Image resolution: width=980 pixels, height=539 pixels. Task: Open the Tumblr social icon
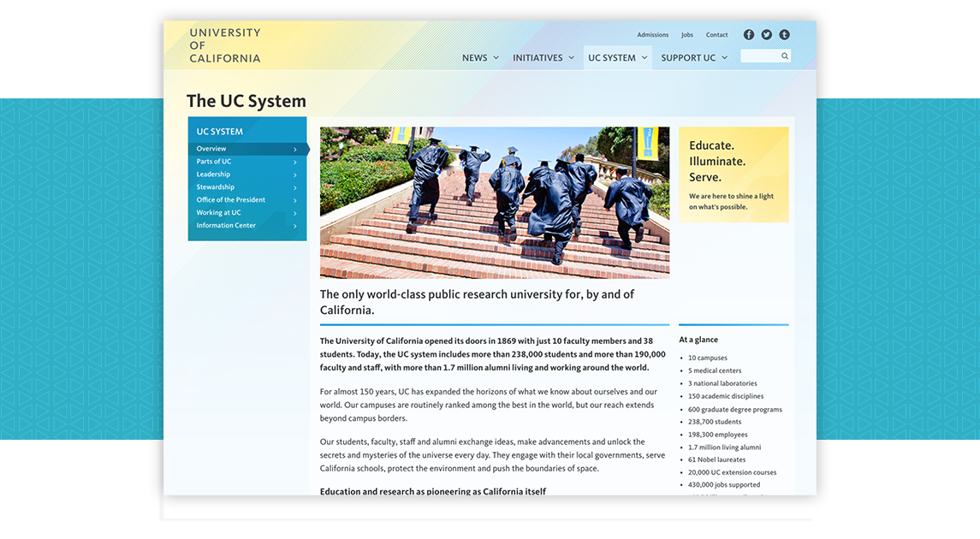[784, 35]
